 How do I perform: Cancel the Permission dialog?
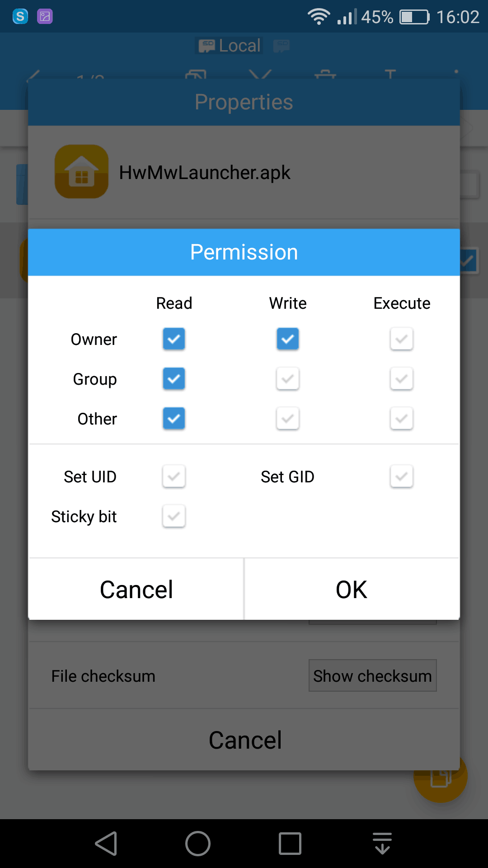coord(136,589)
